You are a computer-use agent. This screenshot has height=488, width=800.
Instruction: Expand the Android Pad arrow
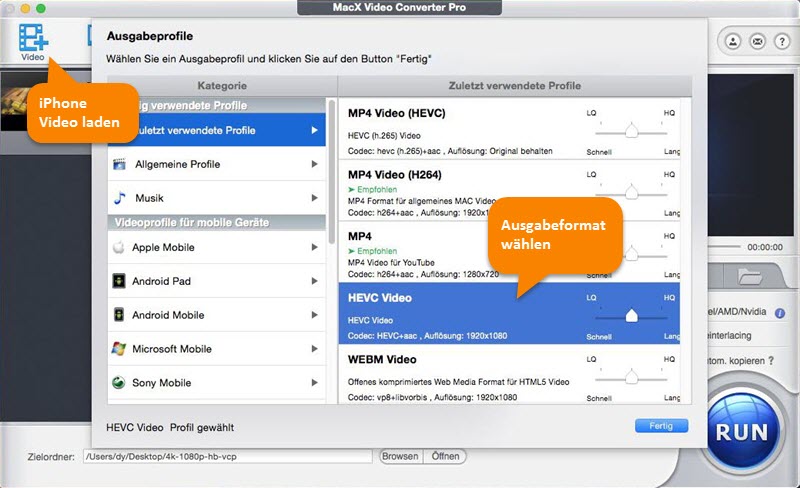coord(314,281)
